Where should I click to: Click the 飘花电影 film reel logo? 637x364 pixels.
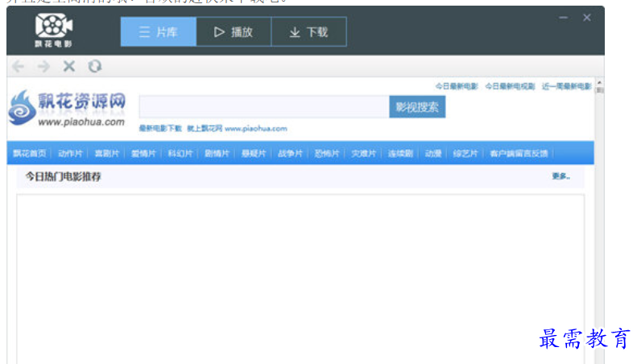tap(53, 30)
